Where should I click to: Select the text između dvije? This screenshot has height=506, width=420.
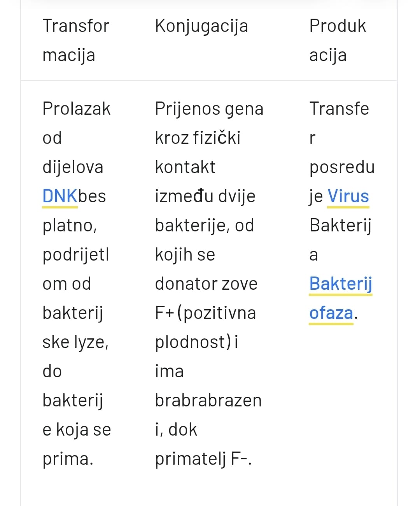pos(205,196)
